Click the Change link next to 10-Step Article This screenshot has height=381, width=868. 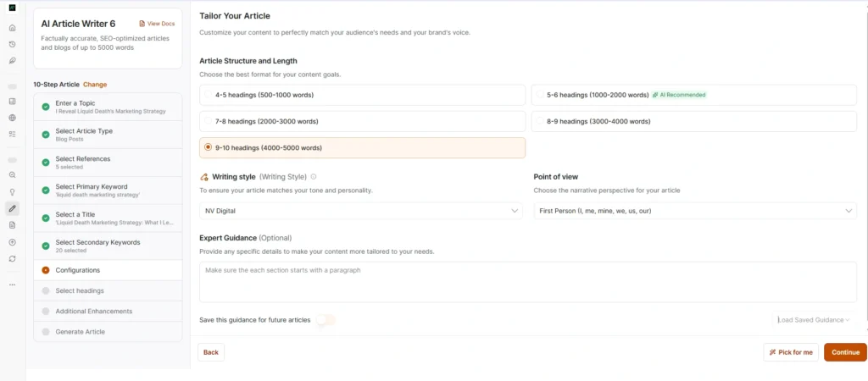[x=95, y=85]
